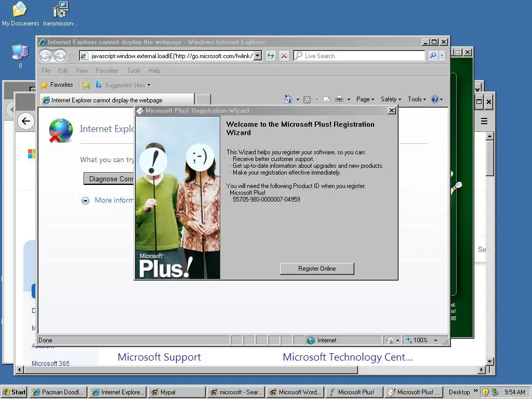Open the Help menu
The height and width of the screenshot is (399, 532).
click(154, 71)
